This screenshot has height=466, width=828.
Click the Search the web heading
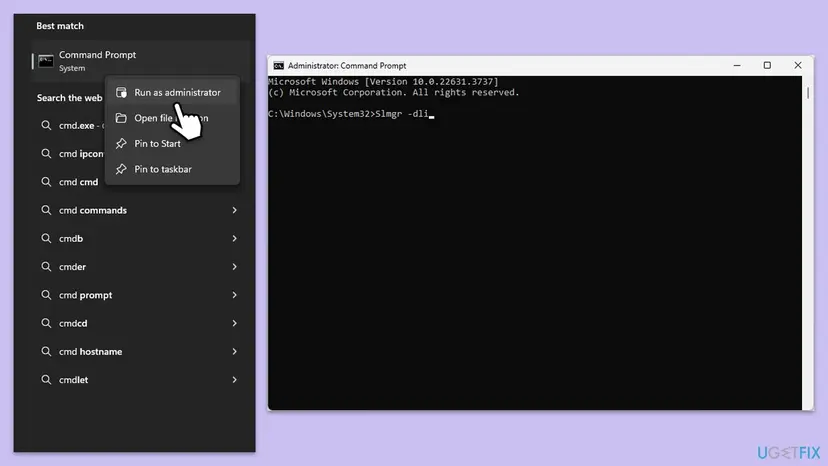[x=69, y=98]
